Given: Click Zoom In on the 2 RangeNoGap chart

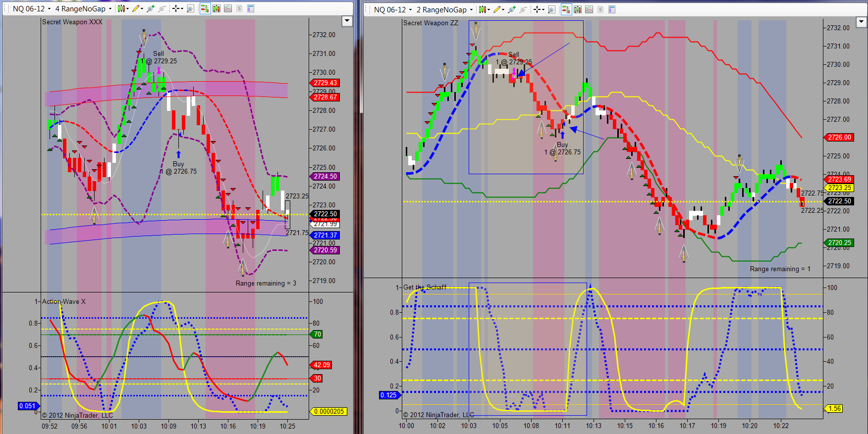Looking at the screenshot, I should pos(512,9).
